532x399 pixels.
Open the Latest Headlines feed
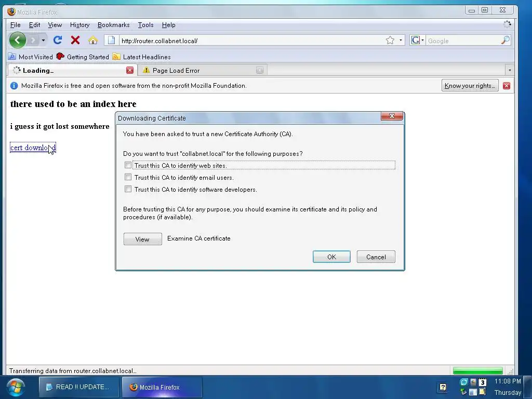(x=141, y=57)
